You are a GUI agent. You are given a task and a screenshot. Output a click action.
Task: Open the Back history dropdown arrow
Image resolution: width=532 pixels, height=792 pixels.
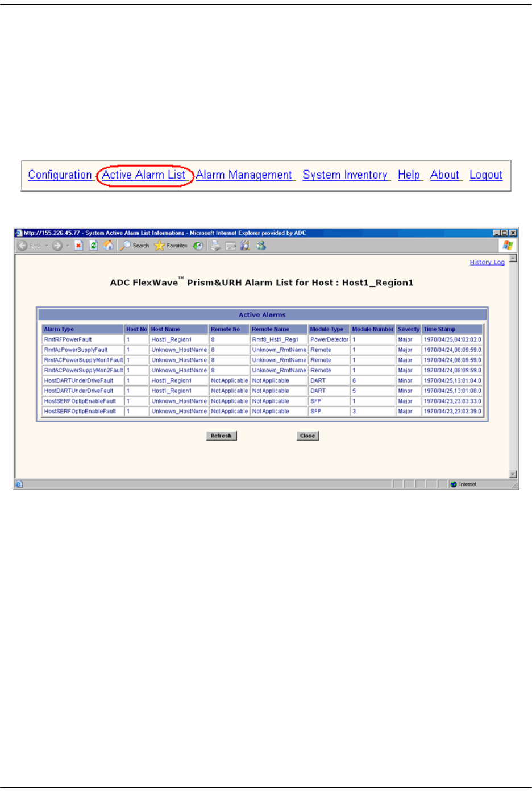47,246
